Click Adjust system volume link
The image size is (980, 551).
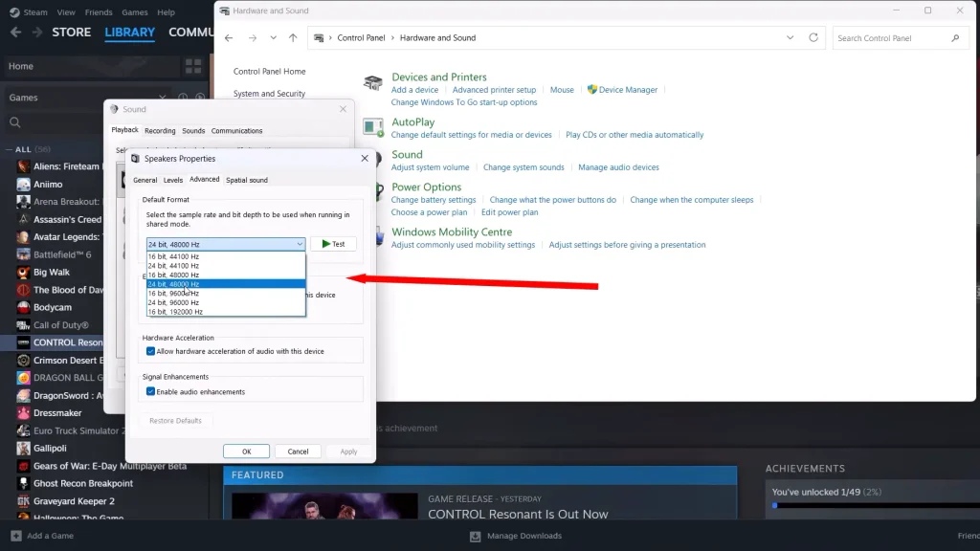pyautogui.click(x=430, y=167)
